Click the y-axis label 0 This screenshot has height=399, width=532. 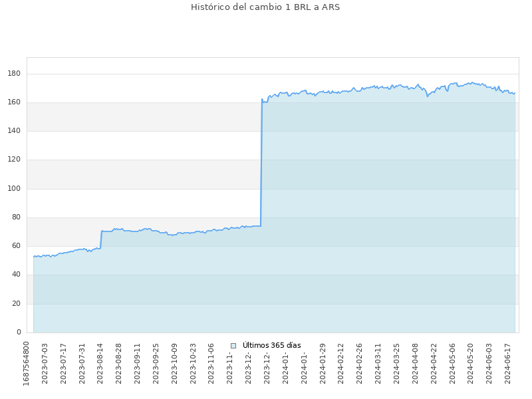point(19,332)
